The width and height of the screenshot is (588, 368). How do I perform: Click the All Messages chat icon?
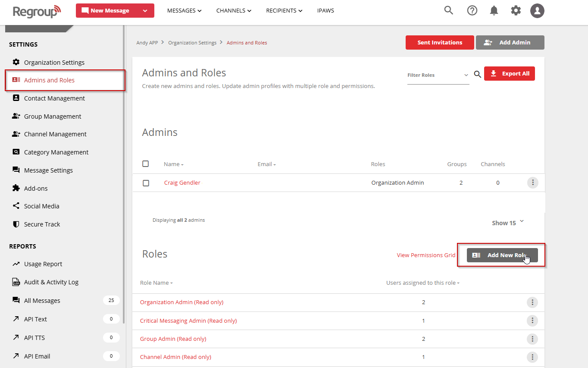[16, 300]
